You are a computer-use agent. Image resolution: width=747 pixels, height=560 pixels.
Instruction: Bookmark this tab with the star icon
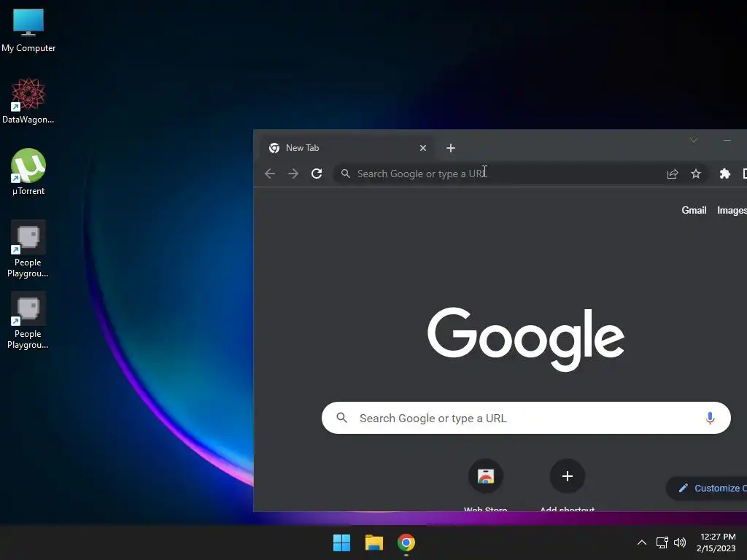(695, 174)
